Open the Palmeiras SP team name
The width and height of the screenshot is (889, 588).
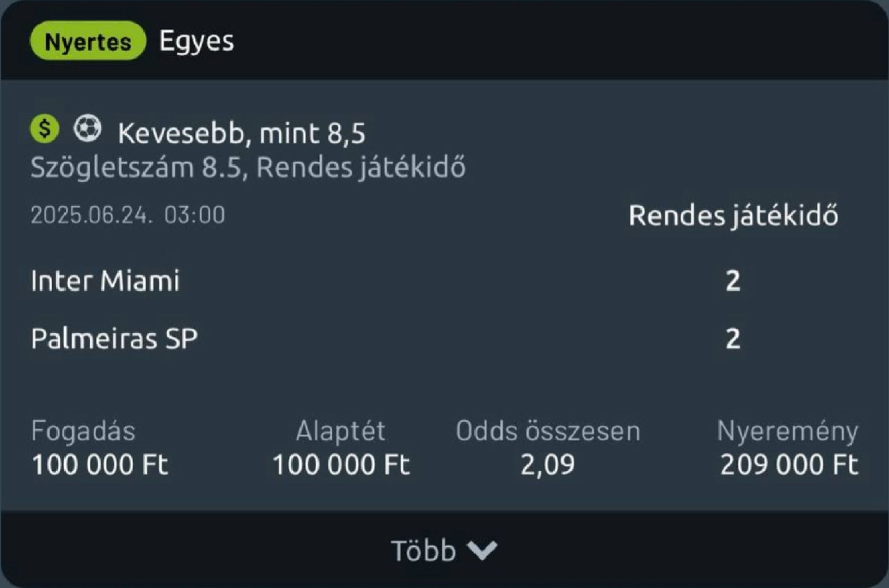pyautogui.click(x=114, y=338)
